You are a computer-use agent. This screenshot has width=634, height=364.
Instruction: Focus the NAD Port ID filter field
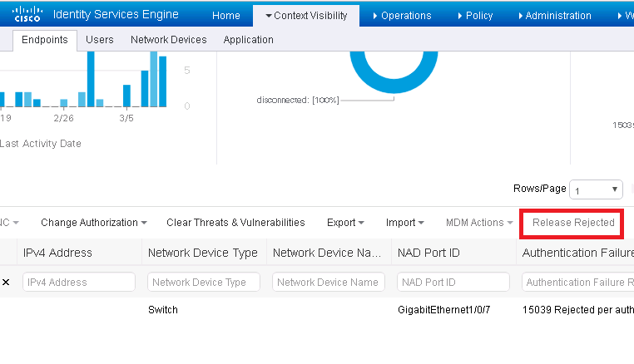pos(453,283)
